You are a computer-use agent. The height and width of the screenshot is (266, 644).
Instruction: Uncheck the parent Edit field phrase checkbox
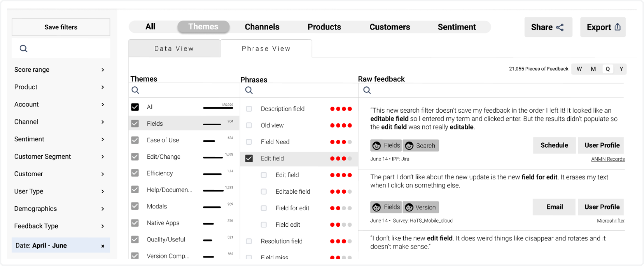click(x=249, y=158)
